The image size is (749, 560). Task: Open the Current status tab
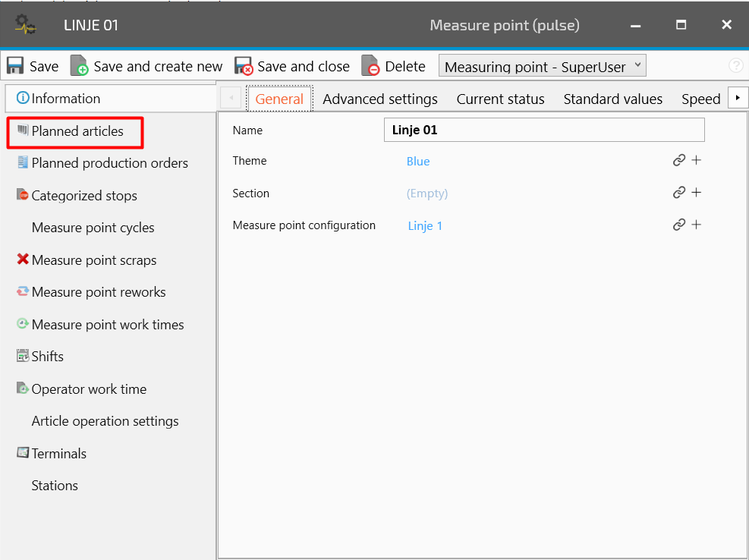click(500, 99)
